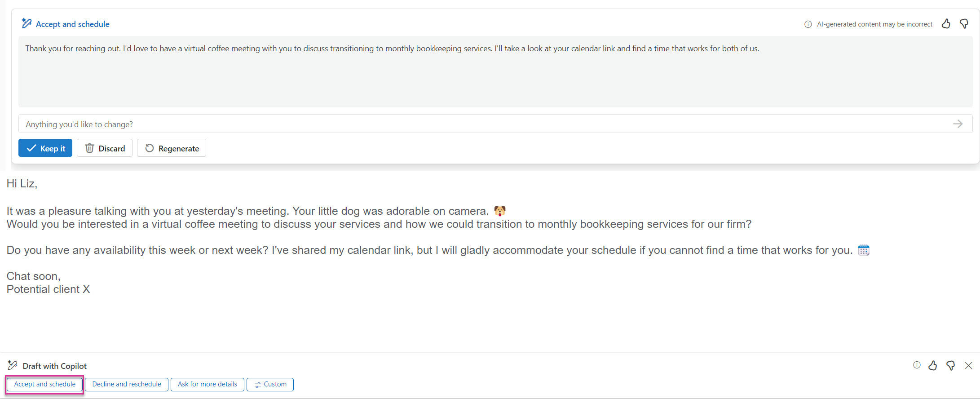Give thumbs up in Draft with Copilot bar

pos(933,366)
